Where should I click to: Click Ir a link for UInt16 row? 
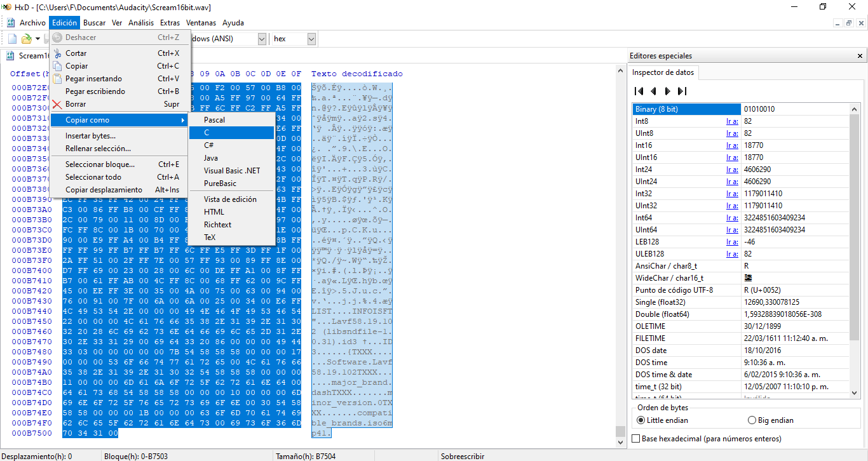pyautogui.click(x=732, y=157)
